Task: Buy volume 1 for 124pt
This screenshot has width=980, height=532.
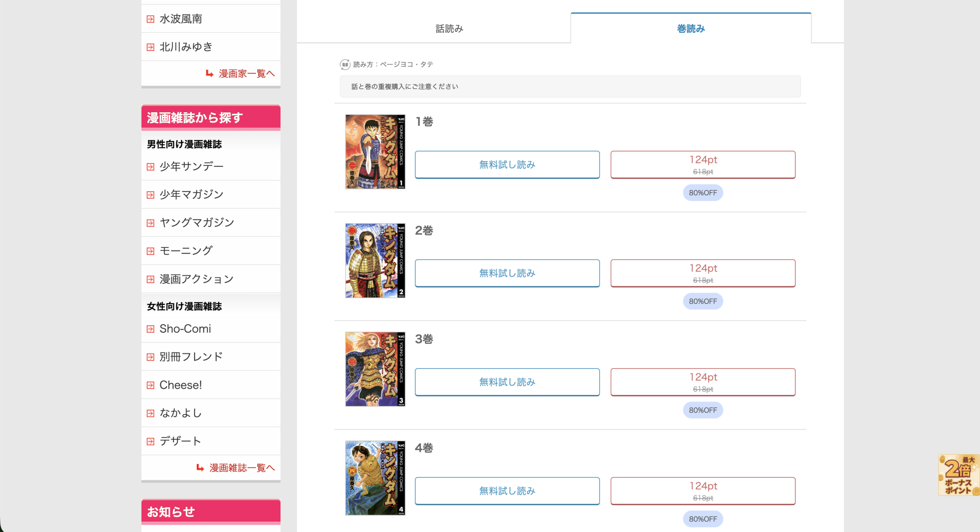Action: click(703, 165)
